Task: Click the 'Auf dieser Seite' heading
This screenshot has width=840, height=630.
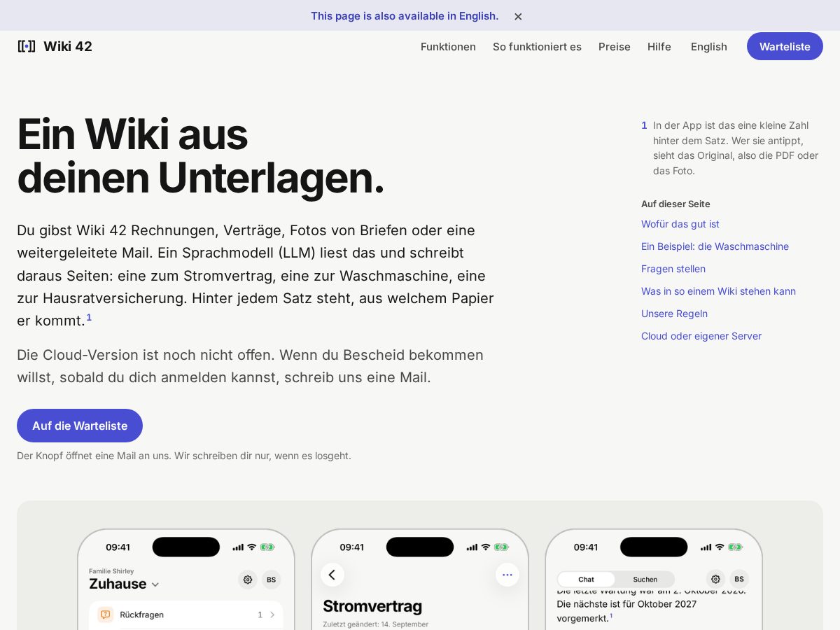Action: pyautogui.click(x=675, y=204)
